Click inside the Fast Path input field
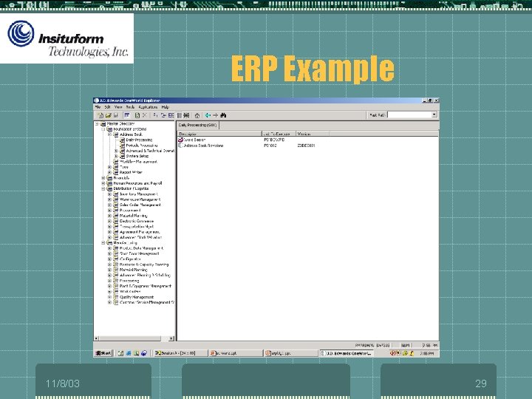Image resolution: width=532 pixels, height=399 pixels. tap(409, 115)
